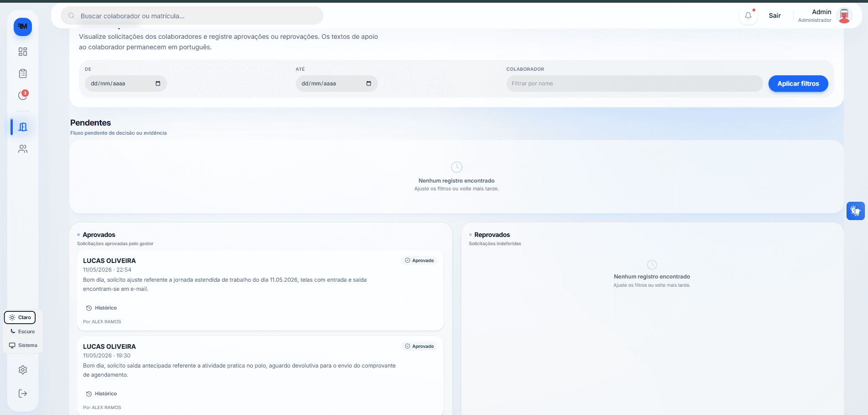Open the DE date calendar picker icon
Screen dimensions: 868x415
point(158,84)
